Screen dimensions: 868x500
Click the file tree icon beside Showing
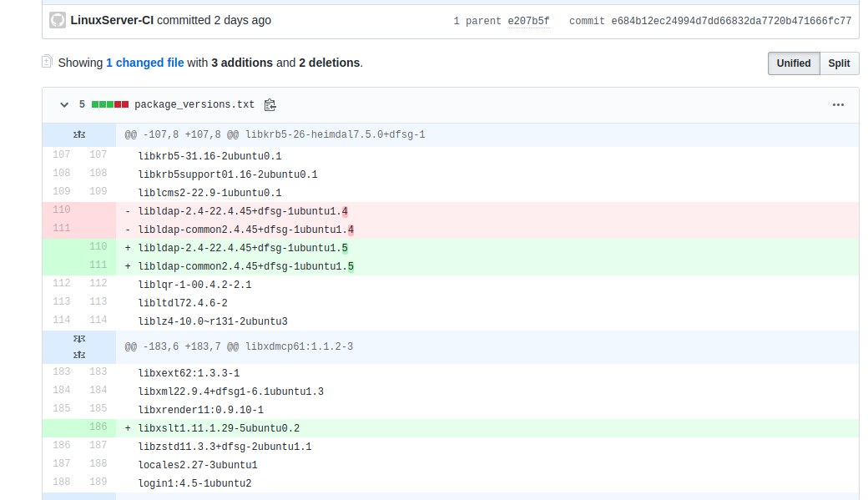click(48, 62)
